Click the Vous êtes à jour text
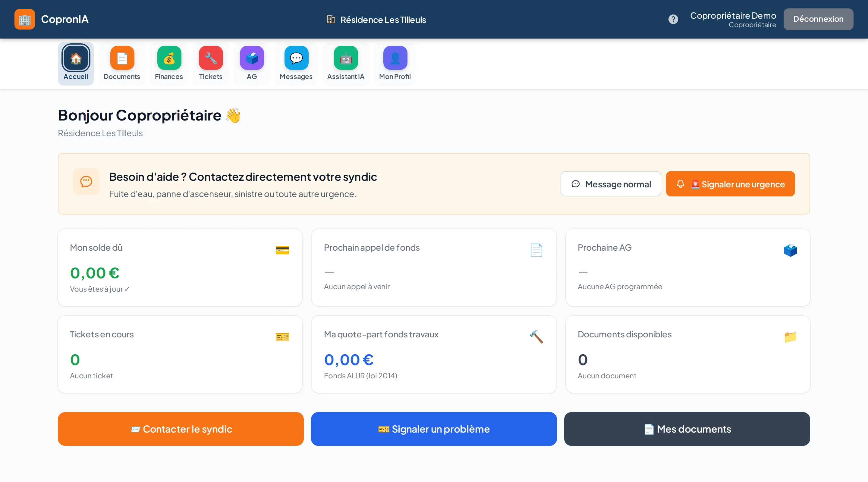The width and height of the screenshot is (868, 482). [99, 289]
